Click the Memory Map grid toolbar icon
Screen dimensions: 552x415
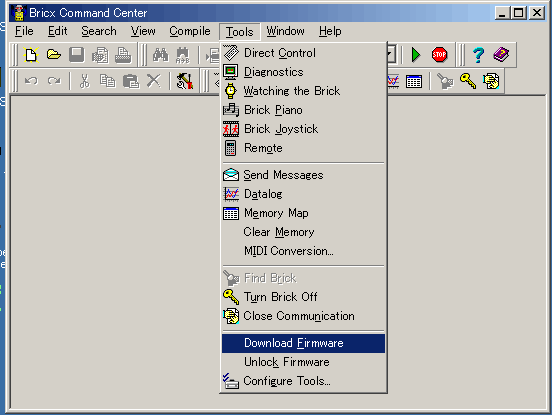(414, 81)
